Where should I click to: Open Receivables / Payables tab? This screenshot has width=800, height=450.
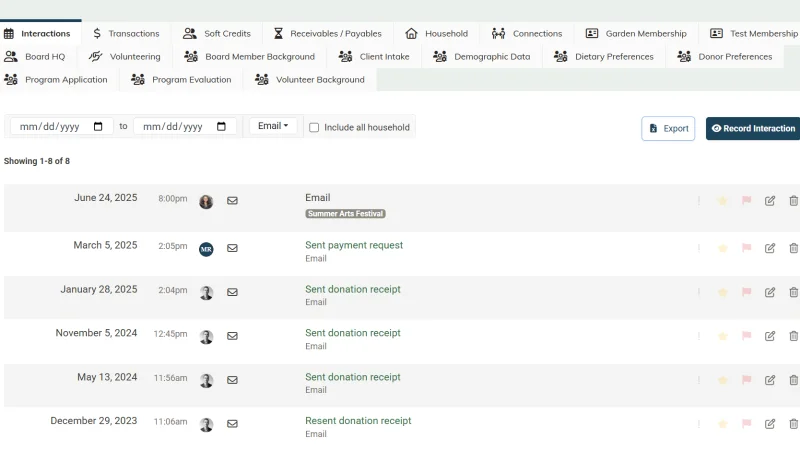[x=328, y=34]
